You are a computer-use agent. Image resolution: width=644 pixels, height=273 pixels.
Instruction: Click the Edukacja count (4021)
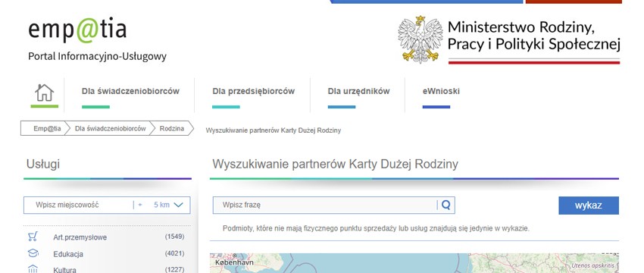click(174, 253)
